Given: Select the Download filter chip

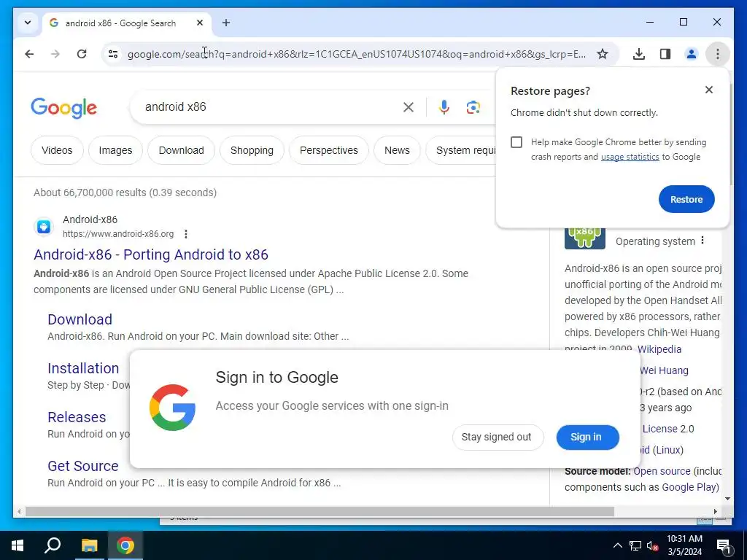Looking at the screenshot, I should (181, 150).
